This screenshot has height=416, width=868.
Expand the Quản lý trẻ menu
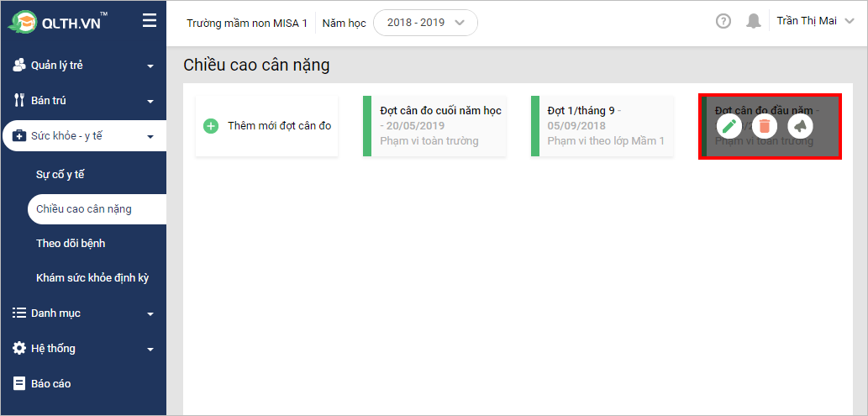[82, 66]
